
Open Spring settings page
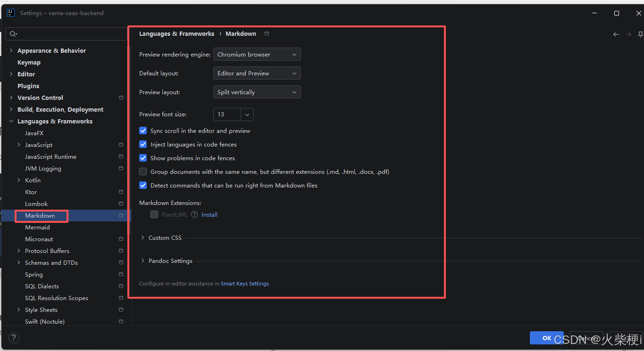(x=34, y=274)
